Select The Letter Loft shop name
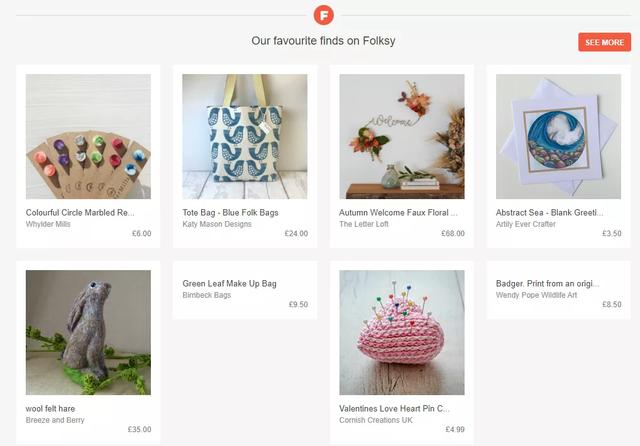640x446 pixels. click(364, 224)
